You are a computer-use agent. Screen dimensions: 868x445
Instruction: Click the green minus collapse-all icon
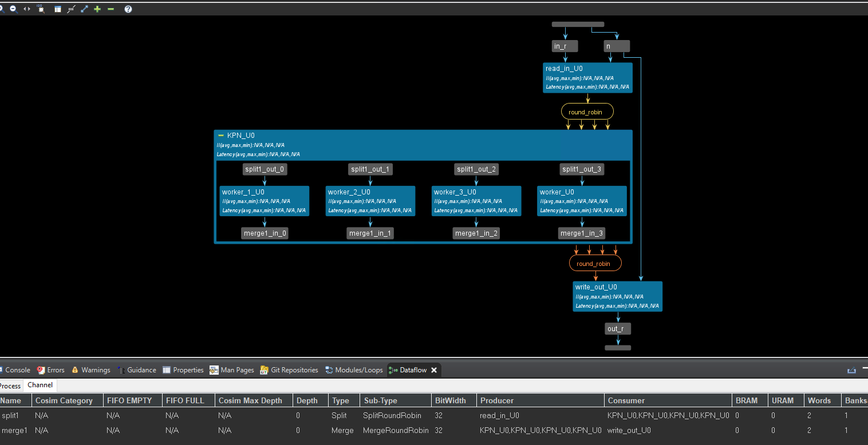click(111, 9)
